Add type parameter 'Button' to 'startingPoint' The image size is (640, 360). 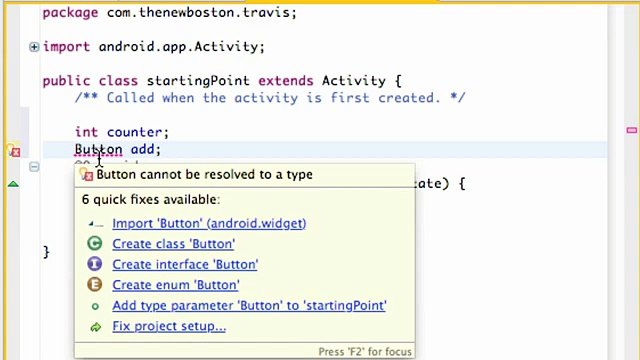coord(249,305)
